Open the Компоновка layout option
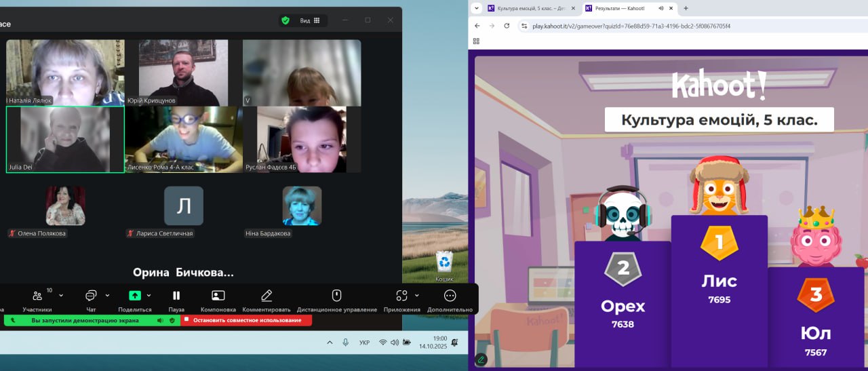This screenshot has width=868, height=371. click(218, 296)
